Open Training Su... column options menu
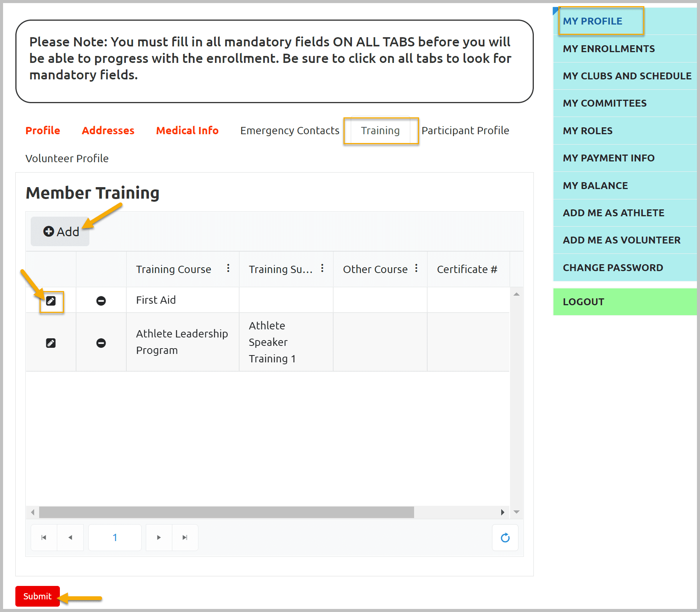The image size is (700, 612). pos(322,268)
